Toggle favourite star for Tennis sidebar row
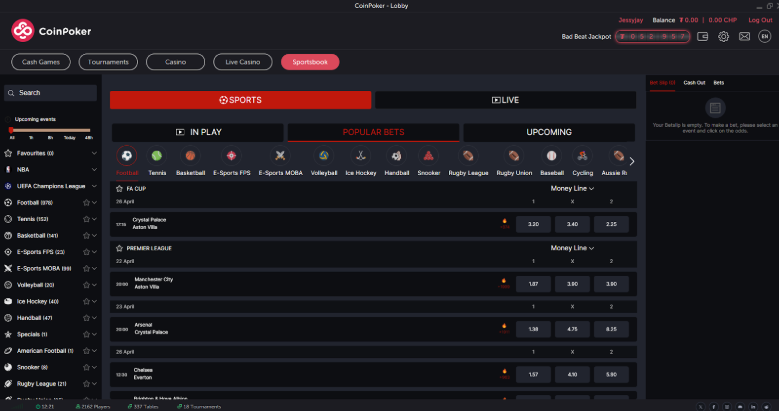780x411 pixels. [x=86, y=219]
